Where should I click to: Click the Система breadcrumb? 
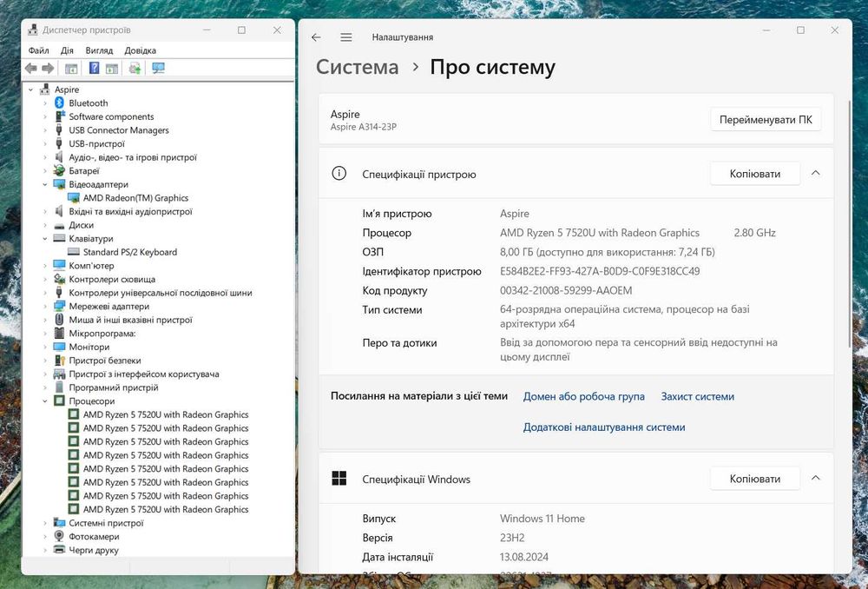(357, 67)
